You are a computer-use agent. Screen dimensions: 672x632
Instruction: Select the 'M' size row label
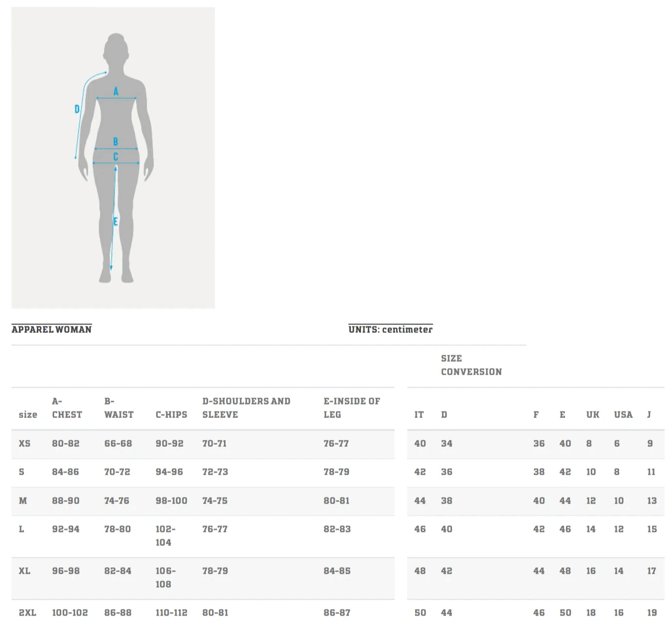[23, 501]
